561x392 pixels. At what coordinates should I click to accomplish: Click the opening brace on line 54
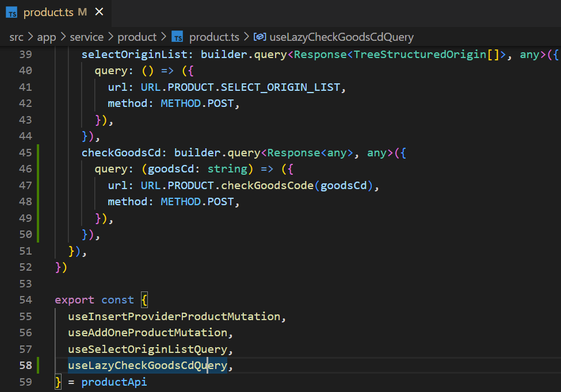point(144,300)
